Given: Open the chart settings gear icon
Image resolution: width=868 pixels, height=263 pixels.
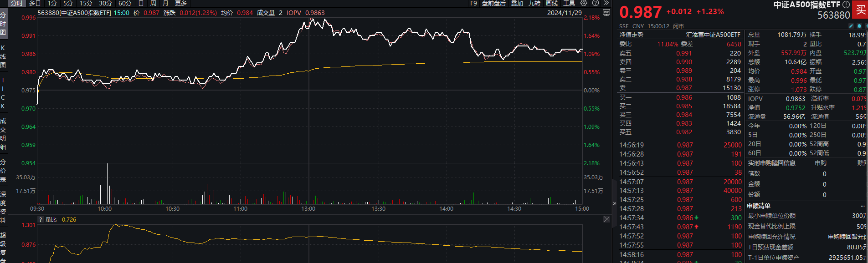Looking at the screenshot, I should tap(584, 3).
